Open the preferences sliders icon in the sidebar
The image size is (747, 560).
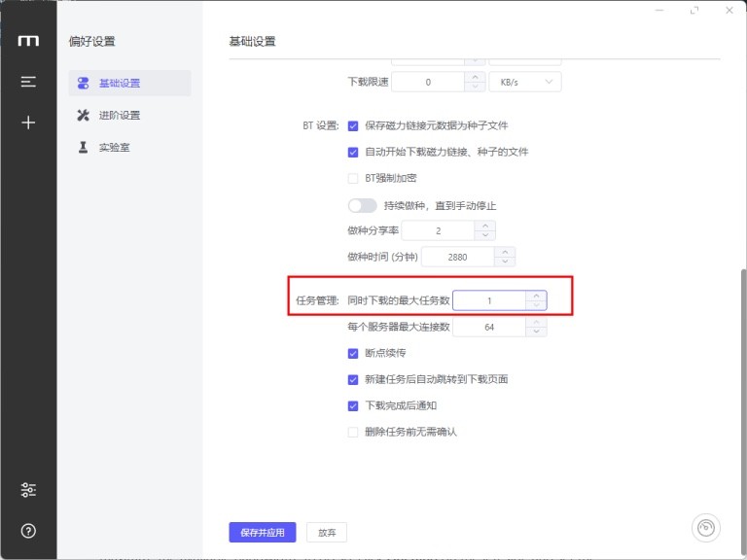point(28,490)
